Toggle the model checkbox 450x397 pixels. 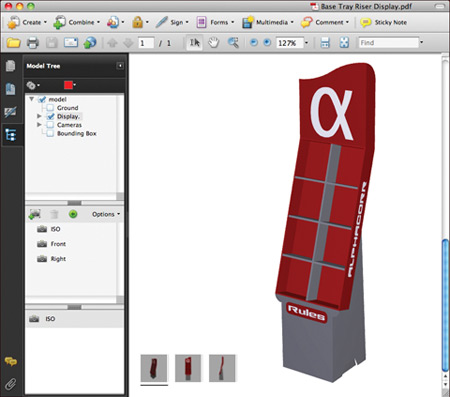click(x=42, y=99)
